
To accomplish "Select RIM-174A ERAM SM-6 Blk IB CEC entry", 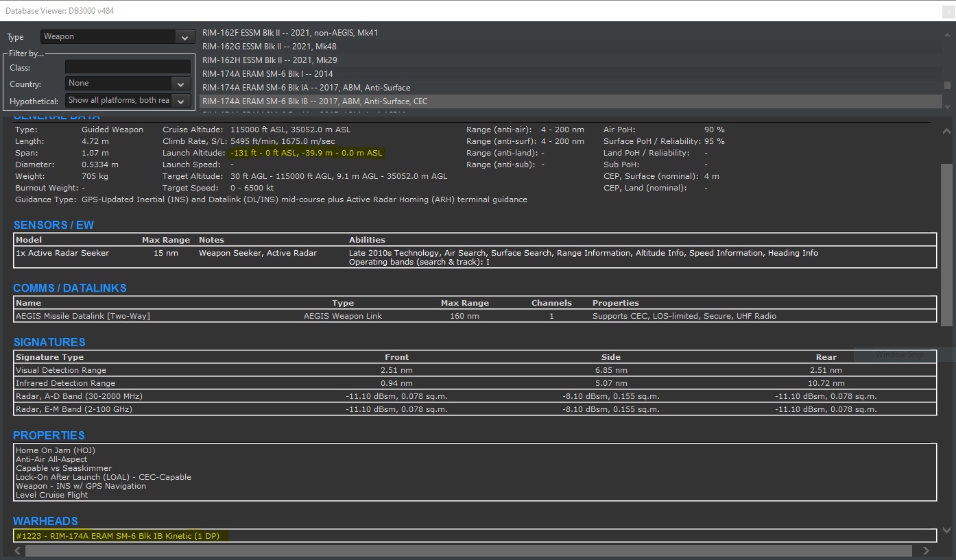I will 571,101.
